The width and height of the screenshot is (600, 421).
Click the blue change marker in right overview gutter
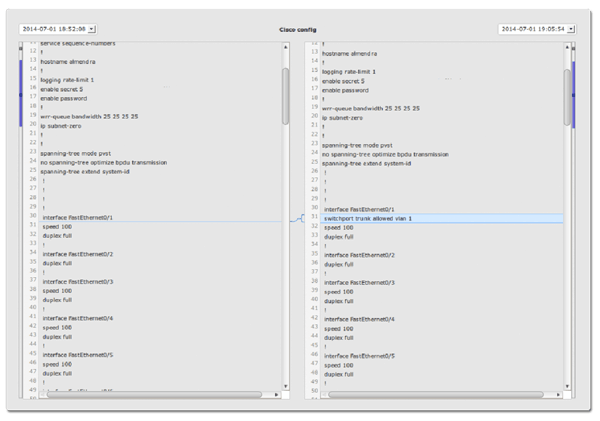[x=573, y=95]
